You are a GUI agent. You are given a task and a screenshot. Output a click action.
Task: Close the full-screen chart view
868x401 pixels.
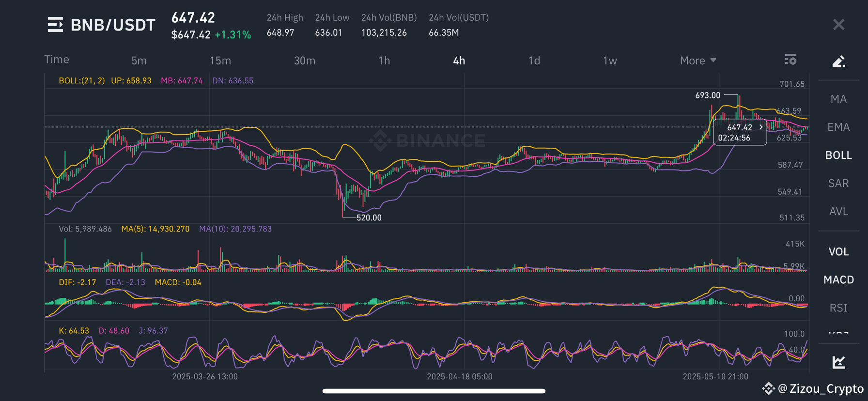pyautogui.click(x=838, y=25)
